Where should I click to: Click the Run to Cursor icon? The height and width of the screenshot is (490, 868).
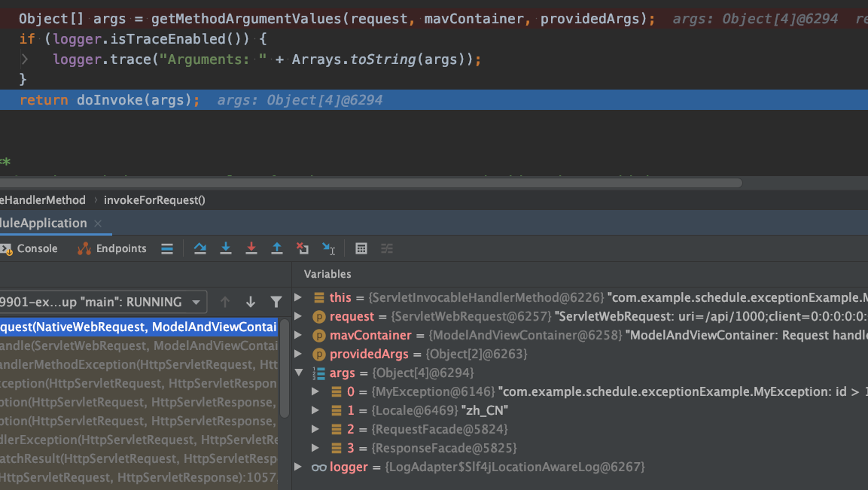[328, 248]
